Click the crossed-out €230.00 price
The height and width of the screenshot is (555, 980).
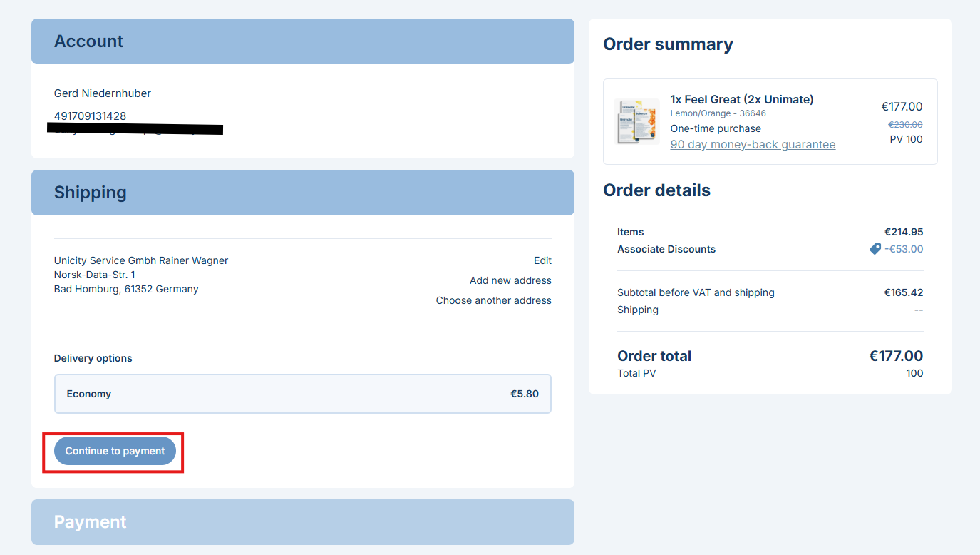click(904, 124)
